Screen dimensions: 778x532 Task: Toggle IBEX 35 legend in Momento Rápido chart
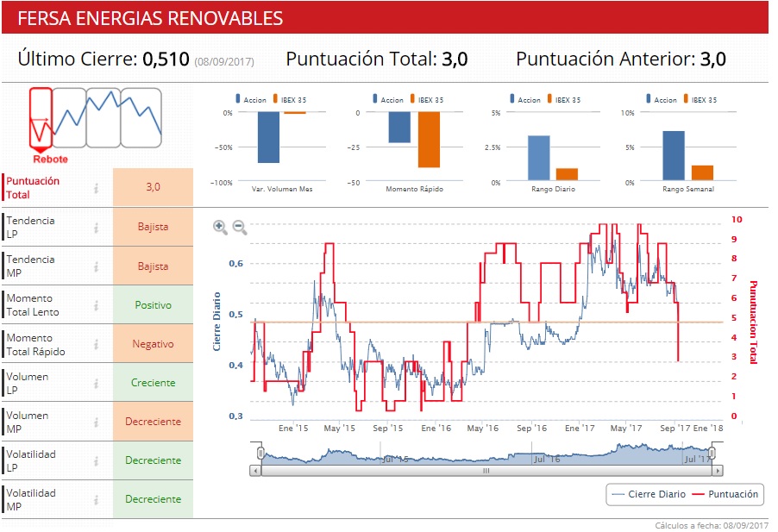coord(427,99)
